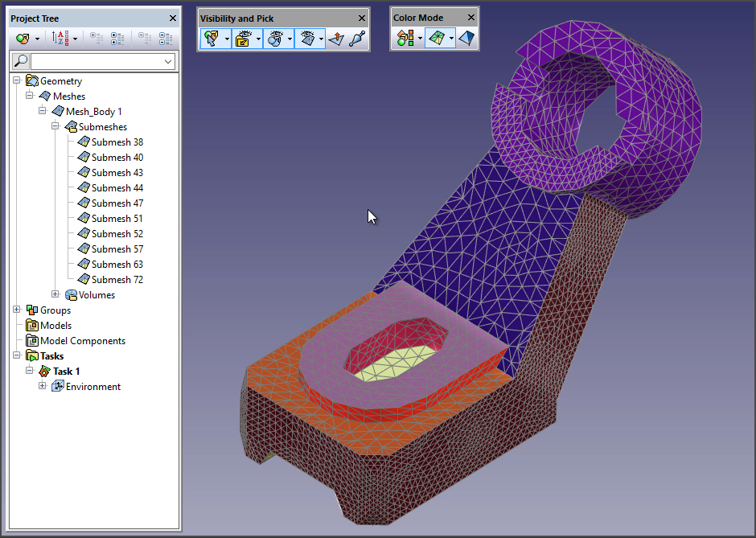Screen dimensions: 756x538
Task: Collapse the Submeshes tree node
Action: pos(55,127)
